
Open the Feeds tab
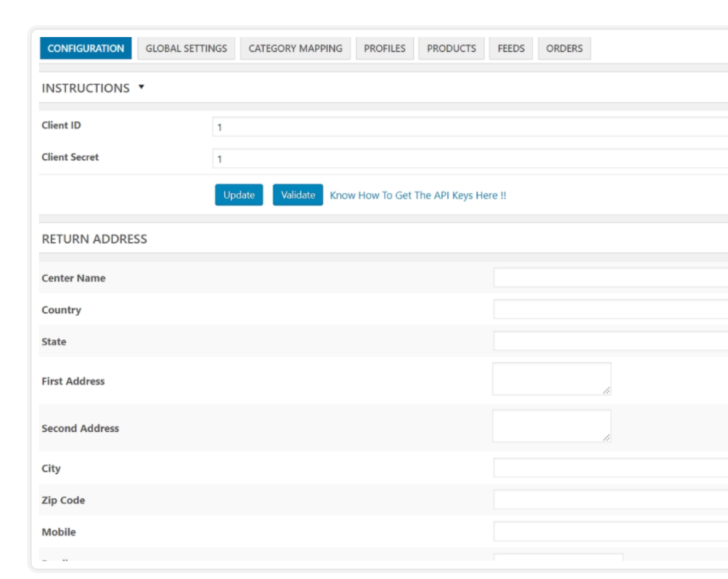(511, 48)
